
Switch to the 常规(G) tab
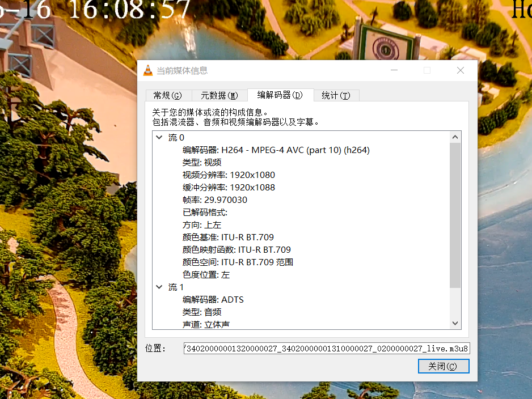pyautogui.click(x=168, y=95)
